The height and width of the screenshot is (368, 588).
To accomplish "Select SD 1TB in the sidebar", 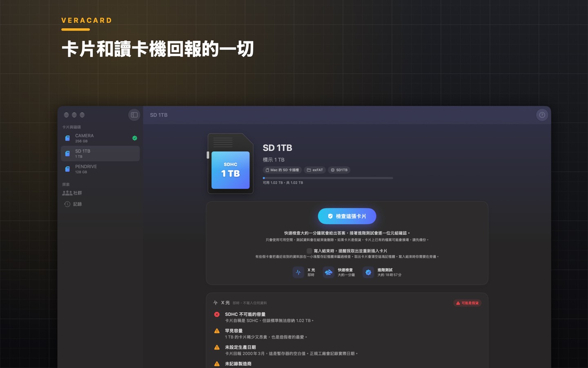I will [100, 153].
